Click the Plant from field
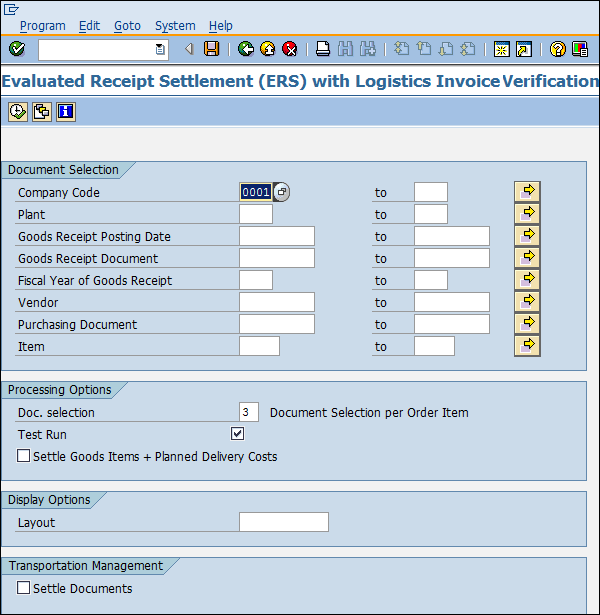Image resolution: width=600 pixels, height=615 pixels. (256, 214)
